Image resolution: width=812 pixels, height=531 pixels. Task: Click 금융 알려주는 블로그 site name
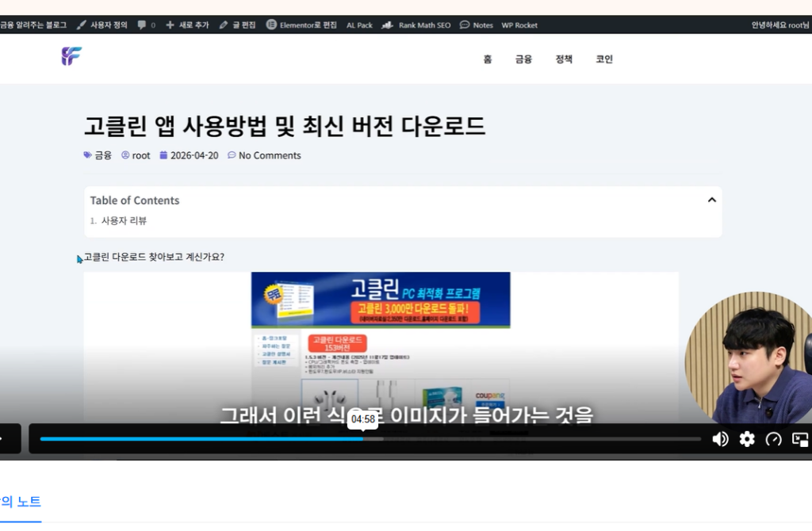pyautogui.click(x=33, y=25)
